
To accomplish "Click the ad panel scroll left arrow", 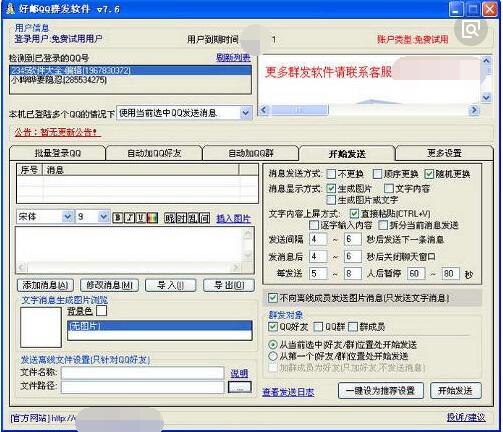I will click(x=264, y=110).
